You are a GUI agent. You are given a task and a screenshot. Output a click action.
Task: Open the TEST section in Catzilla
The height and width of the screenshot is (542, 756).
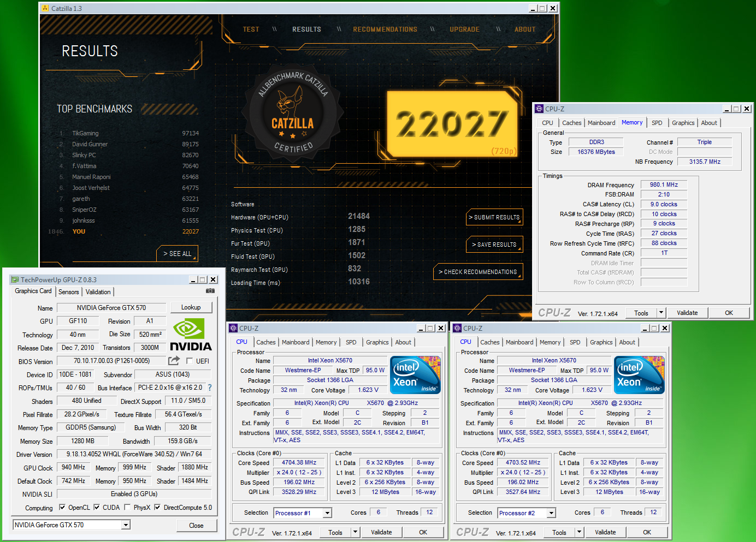(251, 29)
